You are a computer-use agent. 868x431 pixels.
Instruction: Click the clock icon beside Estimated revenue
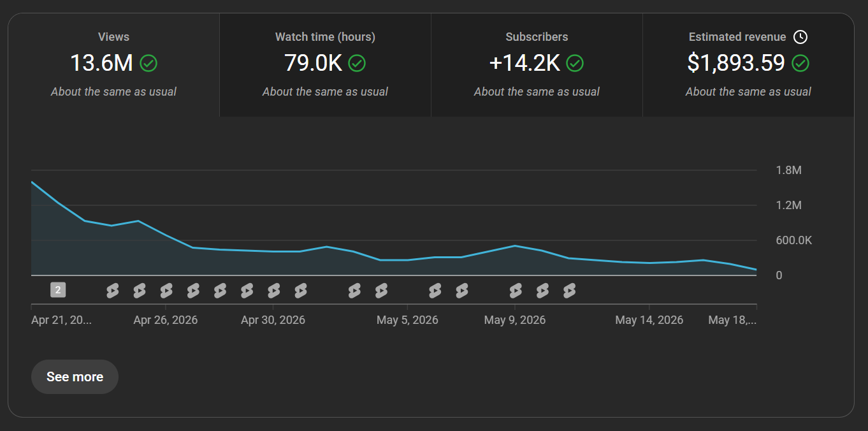[800, 37]
